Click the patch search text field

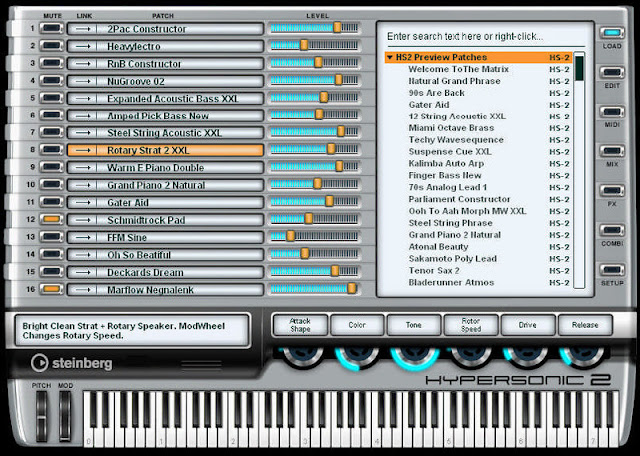[x=485, y=37]
